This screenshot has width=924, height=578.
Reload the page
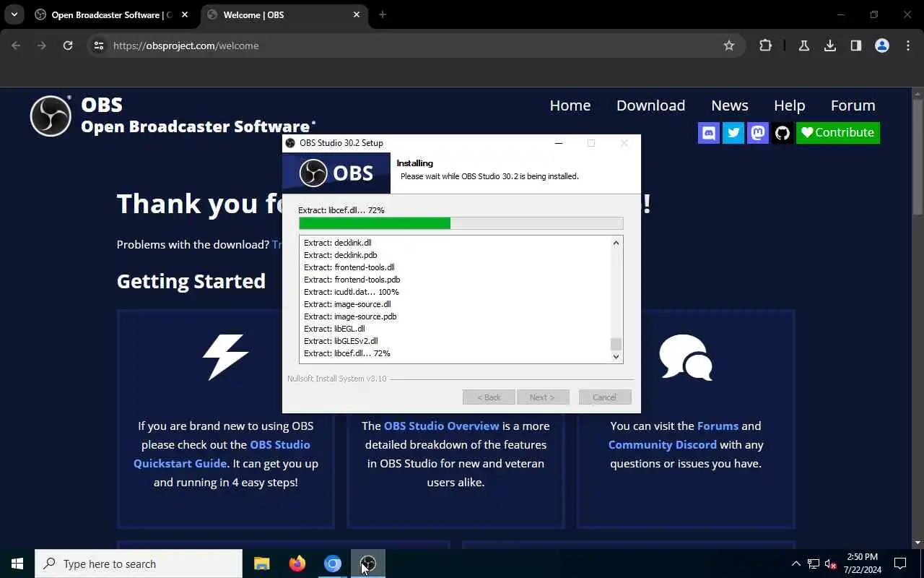click(68, 46)
